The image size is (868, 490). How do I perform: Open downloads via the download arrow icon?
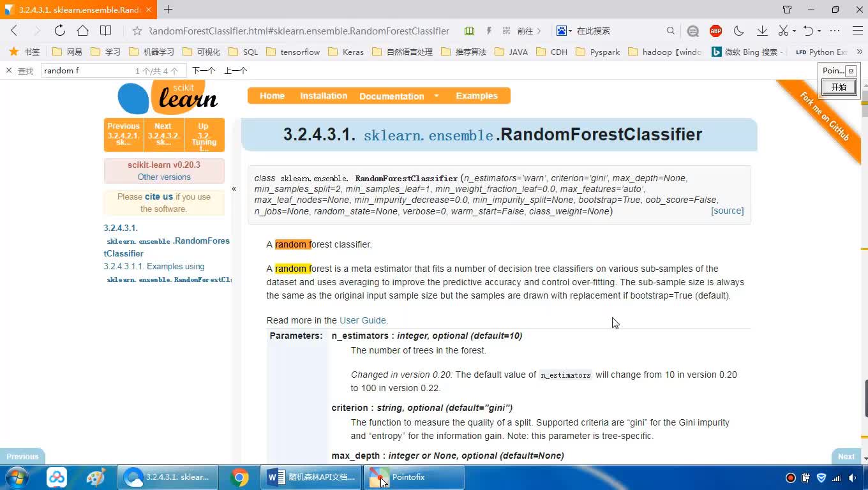[x=762, y=31]
